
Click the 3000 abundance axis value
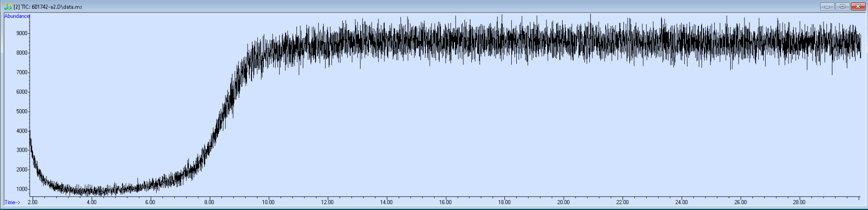click(x=22, y=150)
